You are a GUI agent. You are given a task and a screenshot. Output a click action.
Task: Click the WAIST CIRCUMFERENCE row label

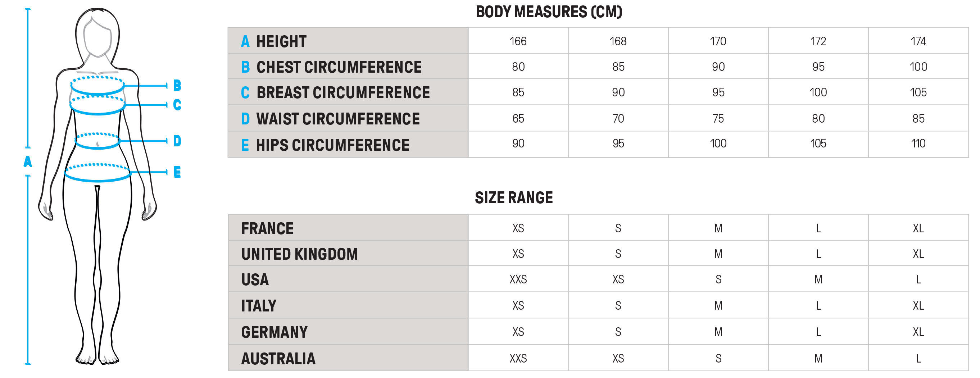[x=338, y=119]
